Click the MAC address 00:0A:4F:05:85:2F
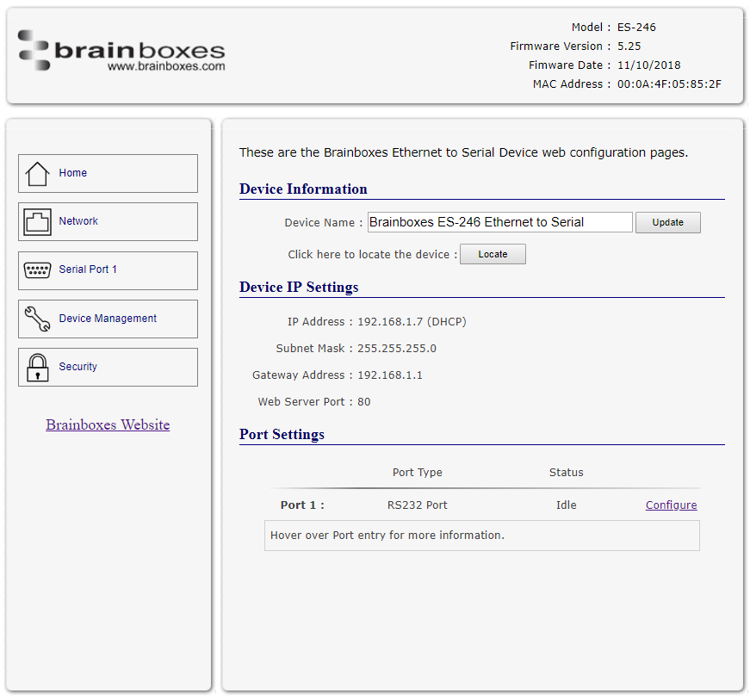This screenshot has height=700, width=750. [669, 84]
